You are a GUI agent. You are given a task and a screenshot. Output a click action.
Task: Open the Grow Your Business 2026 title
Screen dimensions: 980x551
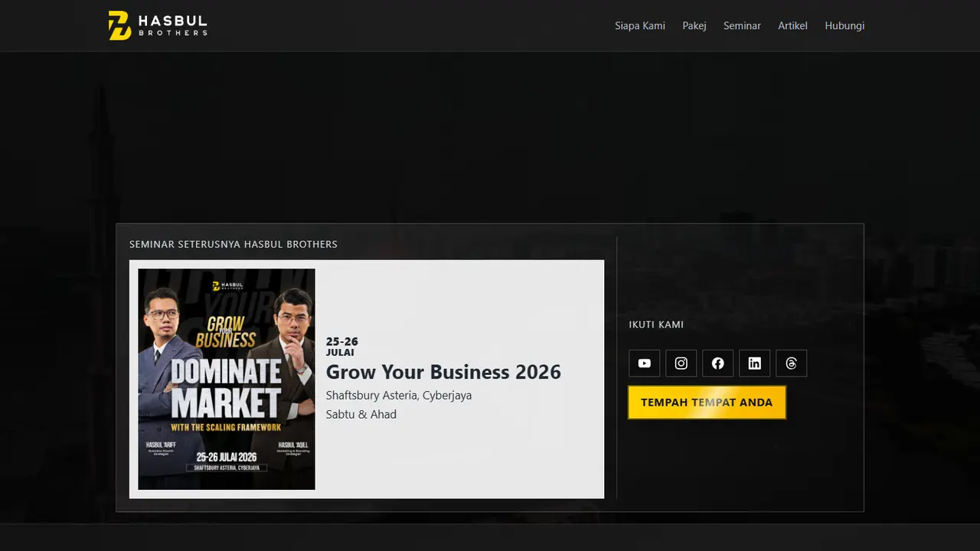pyautogui.click(x=443, y=372)
